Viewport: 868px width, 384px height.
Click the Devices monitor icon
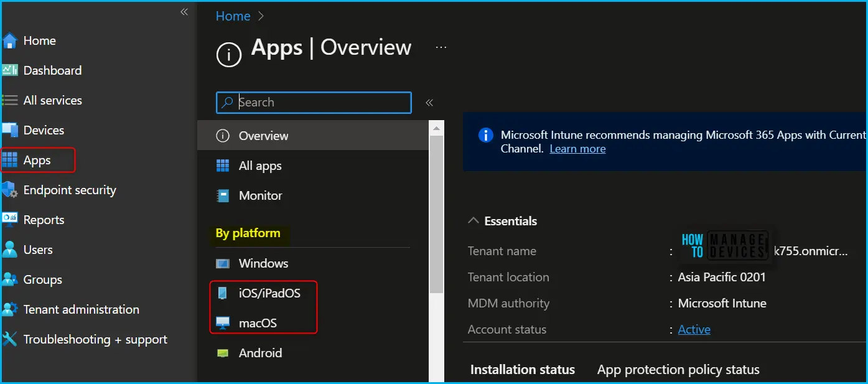[9, 130]
